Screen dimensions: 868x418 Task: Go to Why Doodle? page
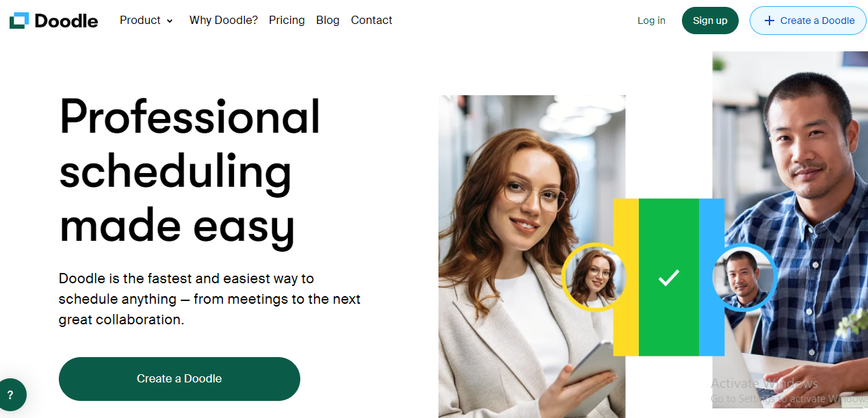tap(224, 21)
